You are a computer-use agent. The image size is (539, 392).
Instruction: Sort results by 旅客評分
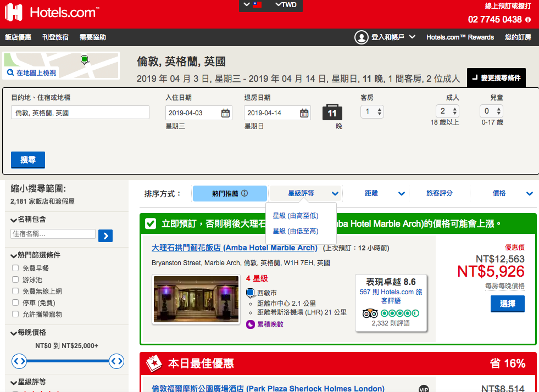pos(440,193)
